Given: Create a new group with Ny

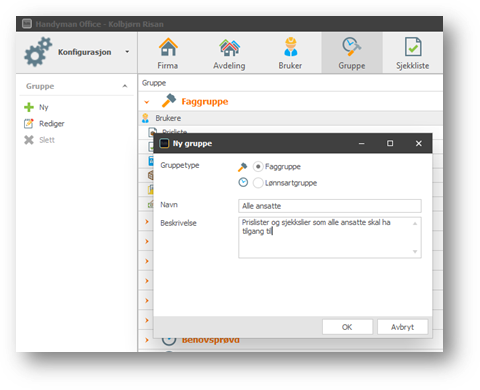Looking at the screenshot, I should click(43, 107).
